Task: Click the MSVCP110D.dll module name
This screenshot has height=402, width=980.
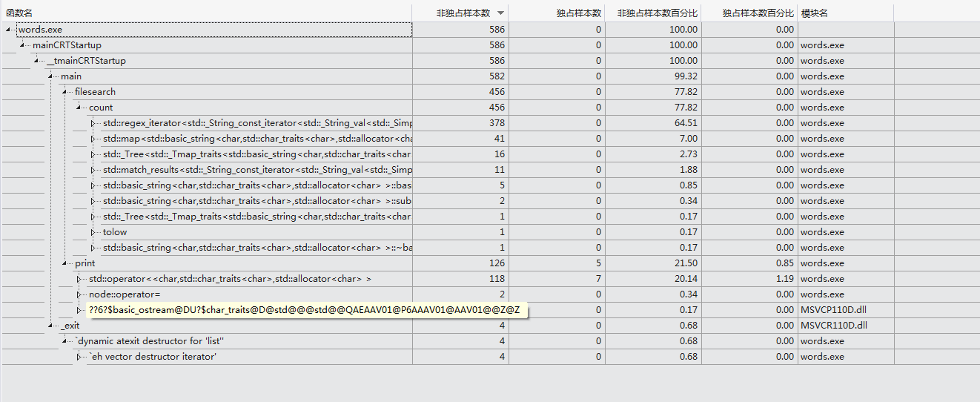Action: point(834,310)
